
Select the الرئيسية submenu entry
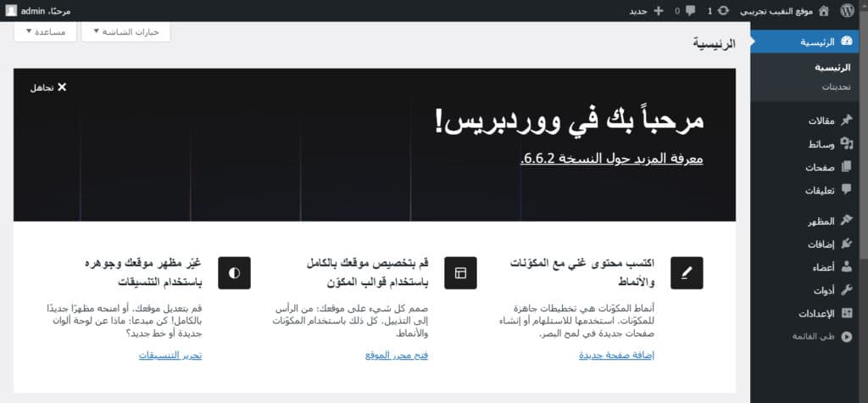(832, 68)
